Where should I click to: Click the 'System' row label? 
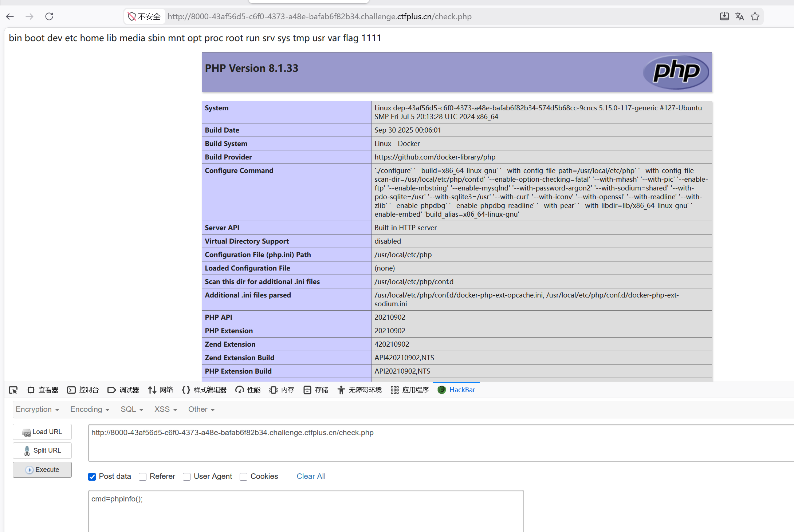217,108
